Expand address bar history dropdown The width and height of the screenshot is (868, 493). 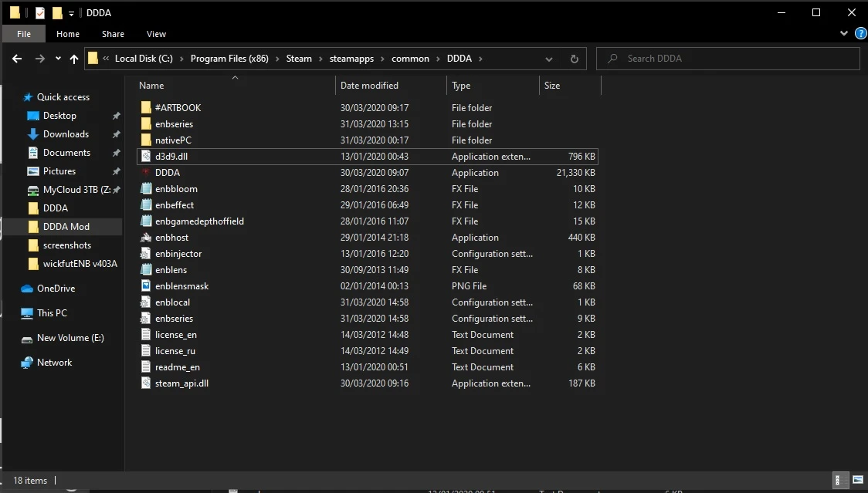548,59
